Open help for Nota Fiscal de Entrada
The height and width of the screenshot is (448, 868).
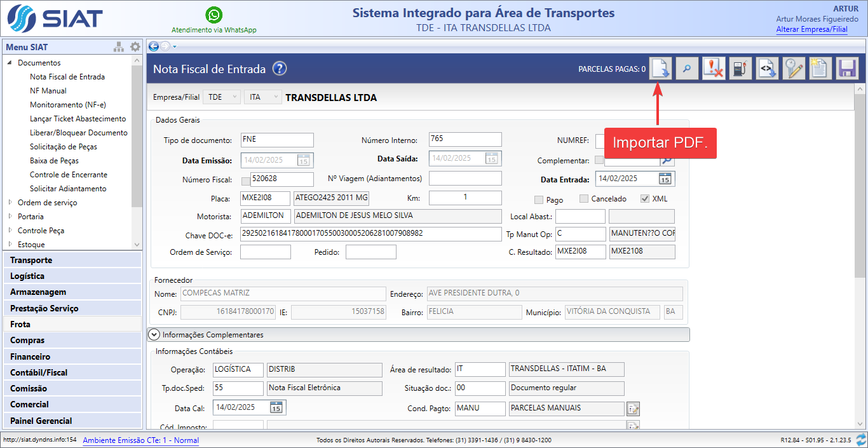pos(280,69)
